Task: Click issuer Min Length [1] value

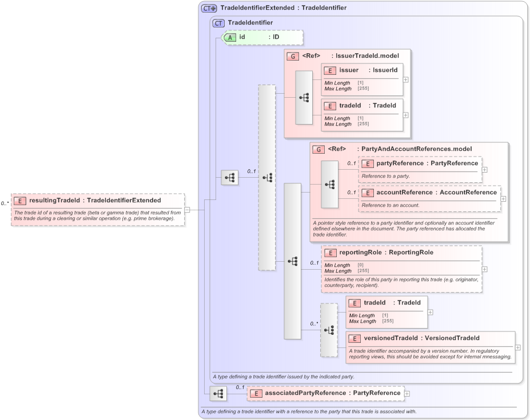Action: click(360, 82)
